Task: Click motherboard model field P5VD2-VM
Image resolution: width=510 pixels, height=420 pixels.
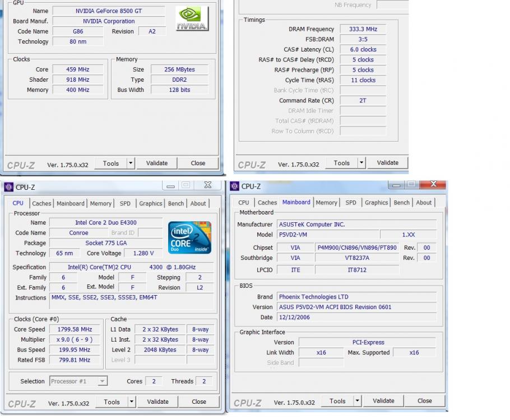Action: pos(328,235)
